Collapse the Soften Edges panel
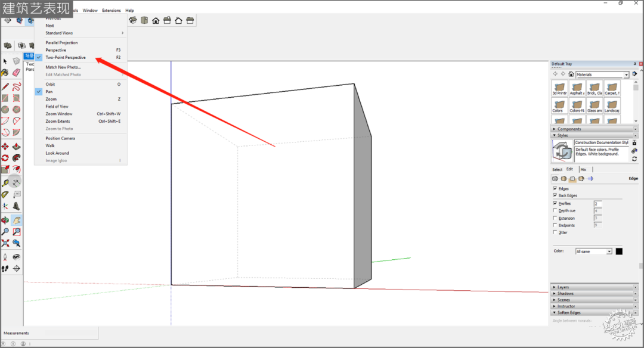Viewport: 644px width, 348px height. [x=593, y=313]
